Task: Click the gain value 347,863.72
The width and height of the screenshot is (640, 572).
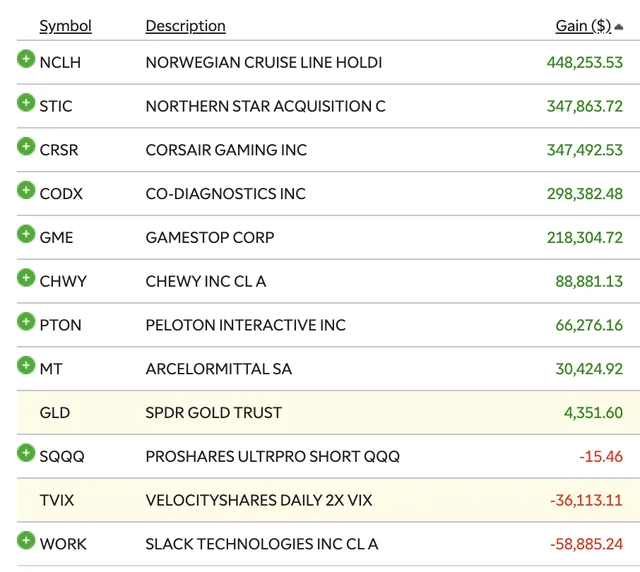Action: 584,106
